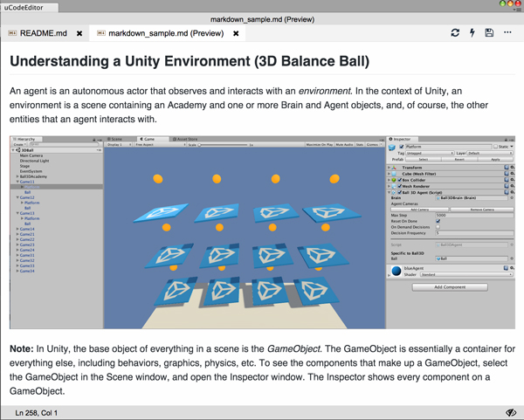The height and width of the screenshot is (420, 524).
Task: Select the markdown_sample.md (Preview) tab
Action: pyautogui.click(x=166, y=33)
